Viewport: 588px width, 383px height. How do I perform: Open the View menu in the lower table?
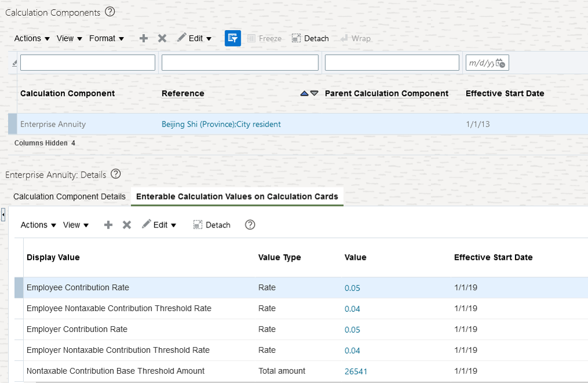[x=76, y=225]
